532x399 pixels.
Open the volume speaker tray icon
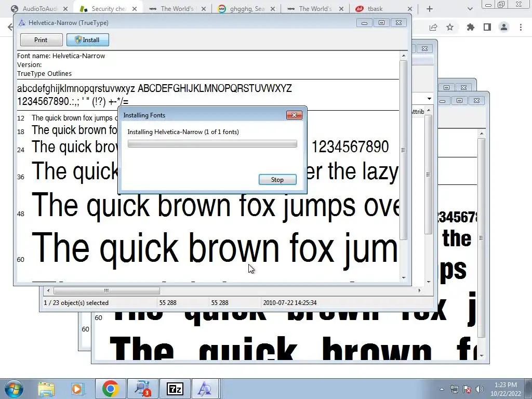(480, 389)
